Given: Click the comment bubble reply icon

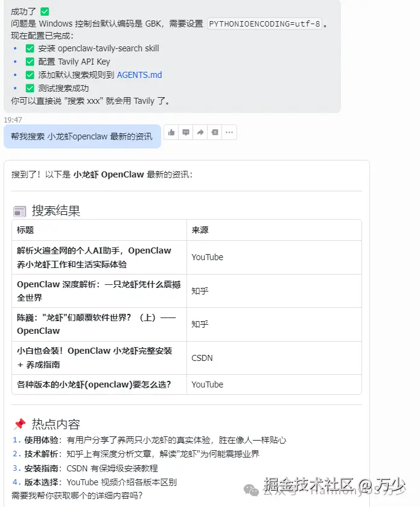Looking at the screenshot, I should (x=186, y=132).
